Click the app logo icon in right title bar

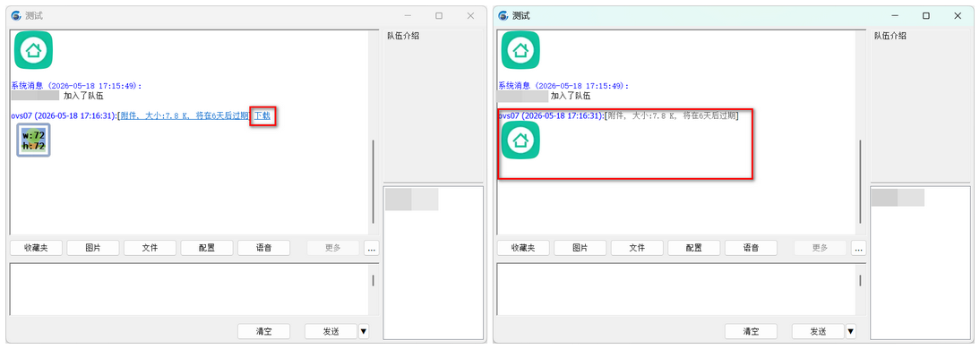[503, 15]
